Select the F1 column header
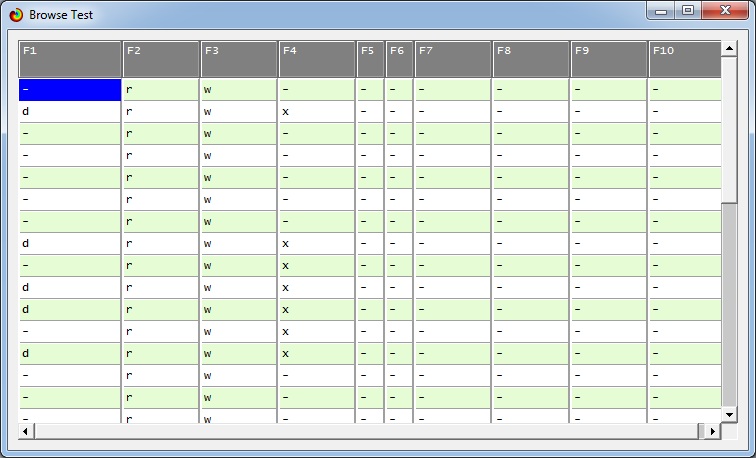The width and height of the screenshot is (756, 458). point(70,59)
